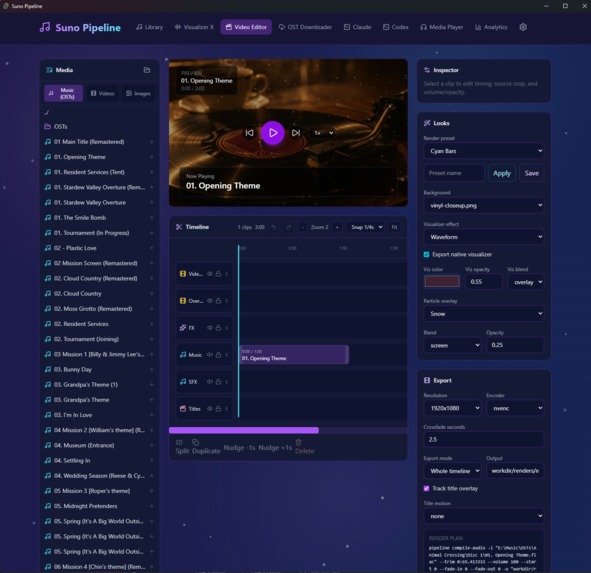Open the particle Blend screen dropdown
Viewport: 591px width, 573px height.
click(452, 345)
